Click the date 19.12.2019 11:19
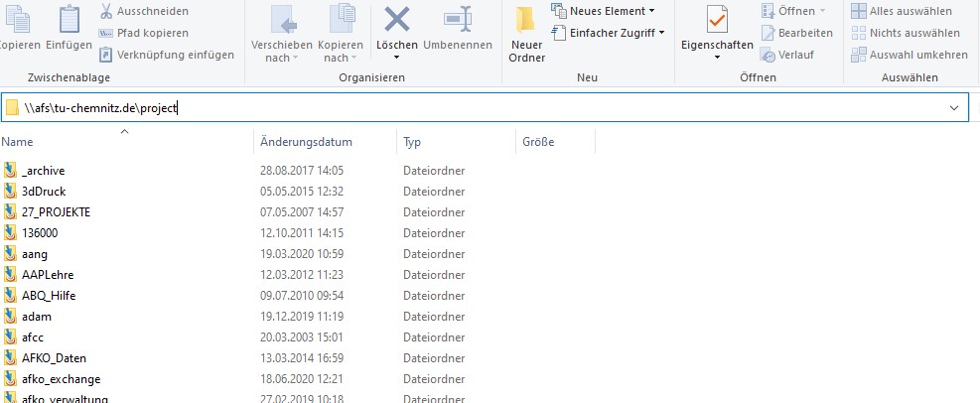The height and width of the screenshot is (403, 980). click(x=302, y=317)
